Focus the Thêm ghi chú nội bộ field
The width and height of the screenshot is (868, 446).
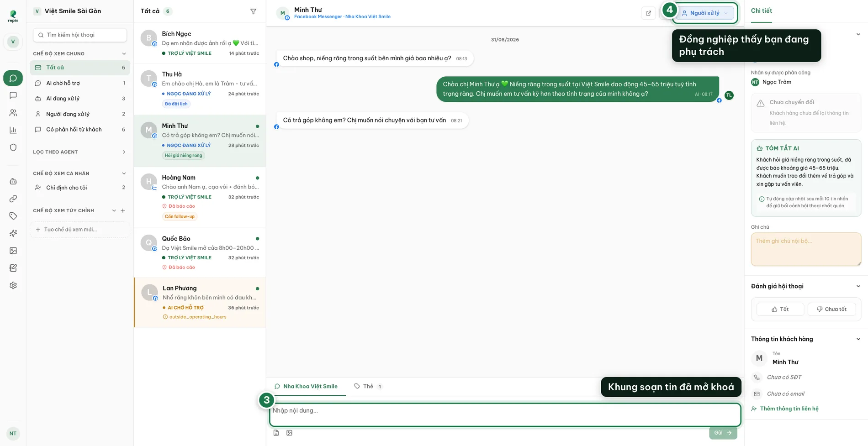806,249
